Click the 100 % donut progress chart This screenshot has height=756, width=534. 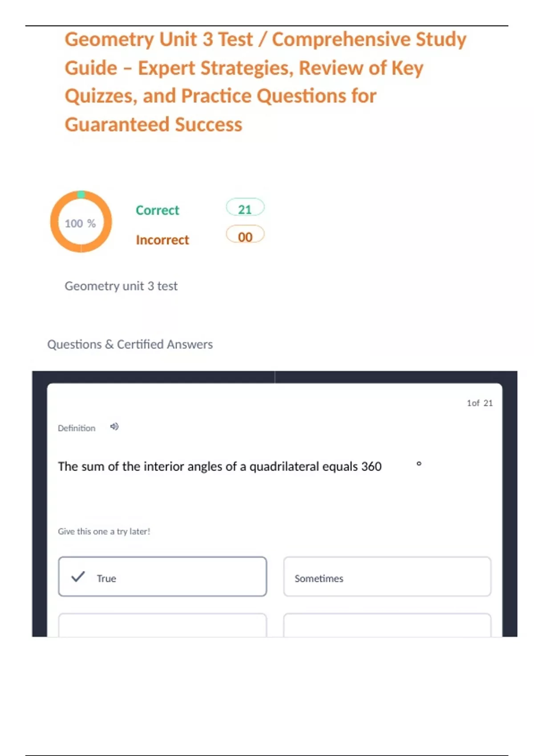81,222
